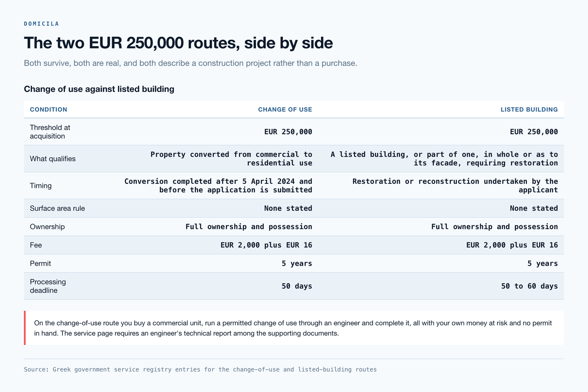Click the LISTED BUILDING column header

click(529, 109)
